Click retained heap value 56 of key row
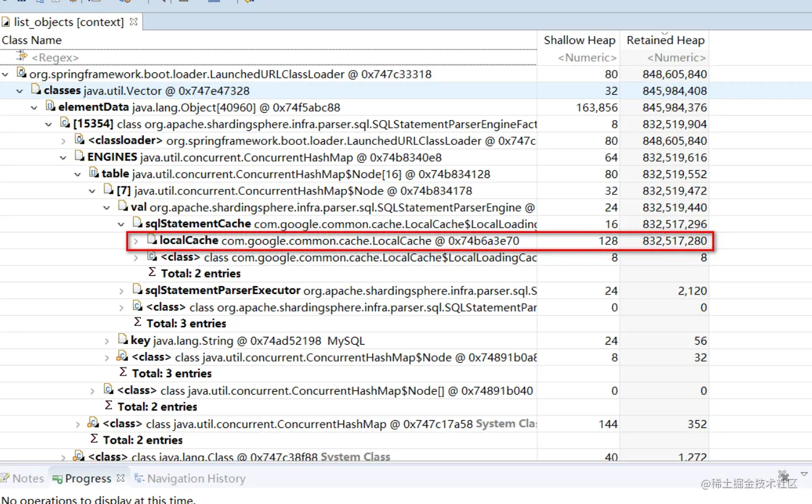 click(x=700, y=340)
